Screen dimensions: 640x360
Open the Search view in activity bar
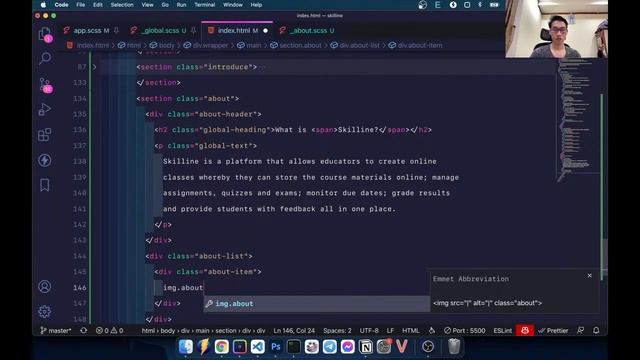pos(45,58)
